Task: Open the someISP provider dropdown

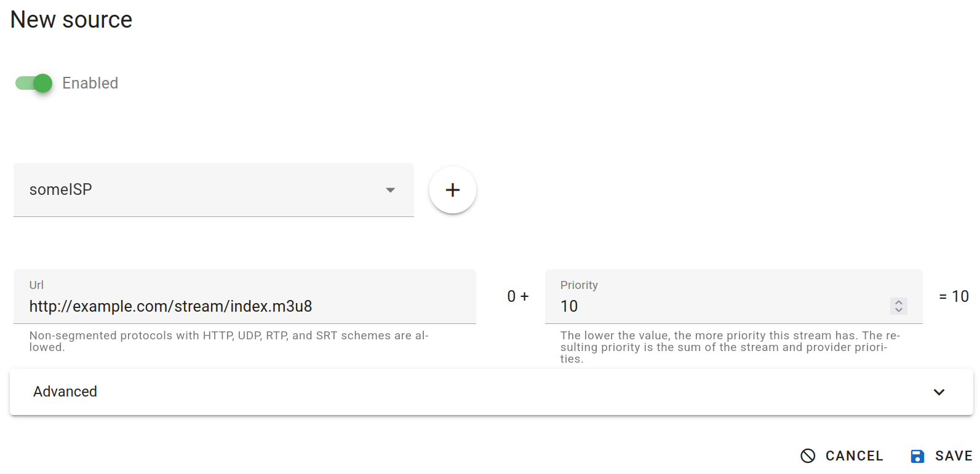Action: (x=203, y=189)
